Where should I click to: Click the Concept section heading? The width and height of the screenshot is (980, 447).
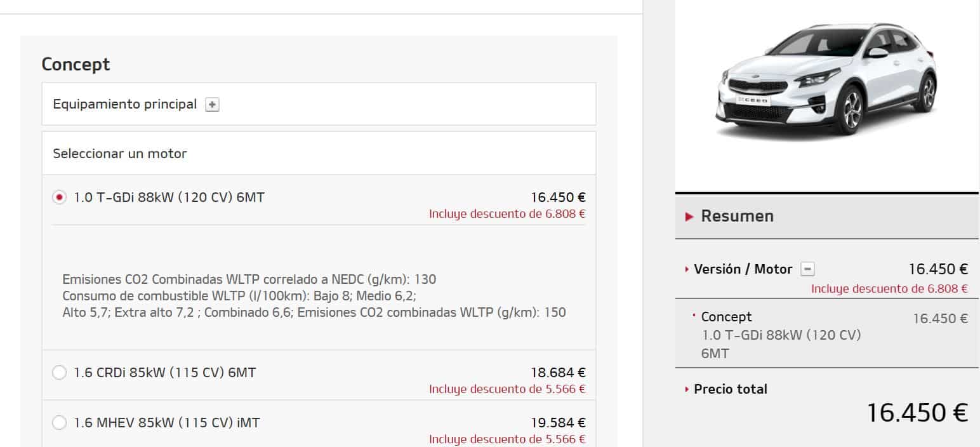pyautogui.click(x=76, y=64)
